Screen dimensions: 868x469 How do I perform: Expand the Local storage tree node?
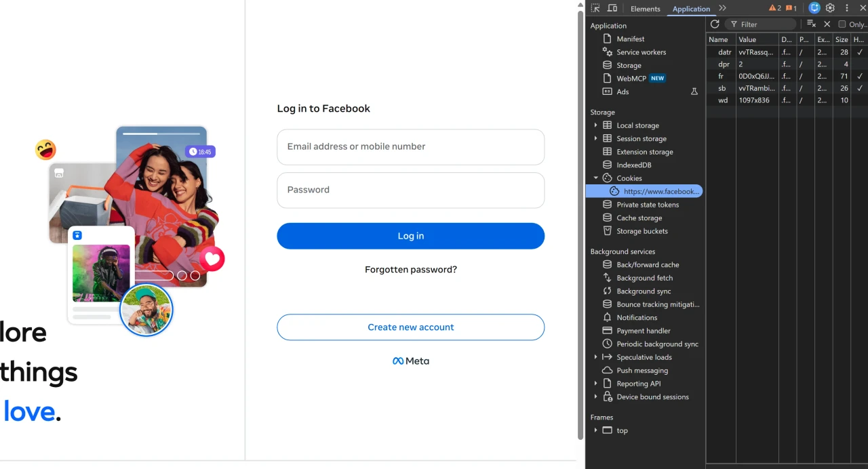coord(596,125)
